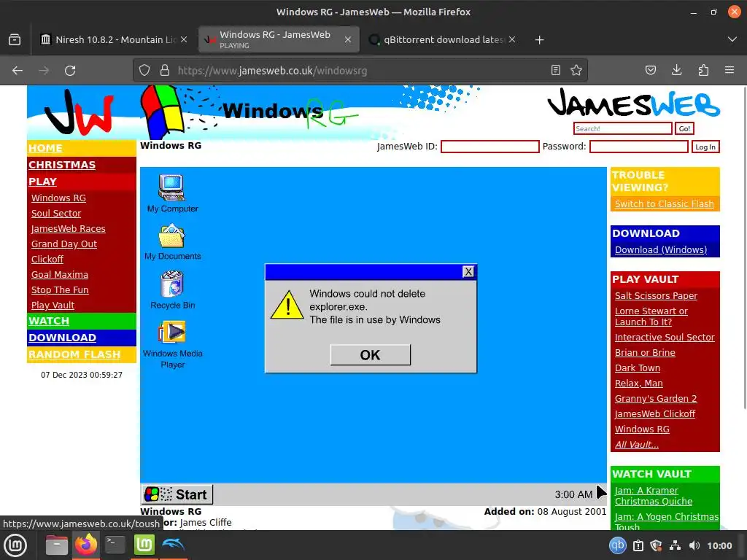Click the JamesWeb logo banner
Screen dimensions: 747x560
click(x=634, y=103)
